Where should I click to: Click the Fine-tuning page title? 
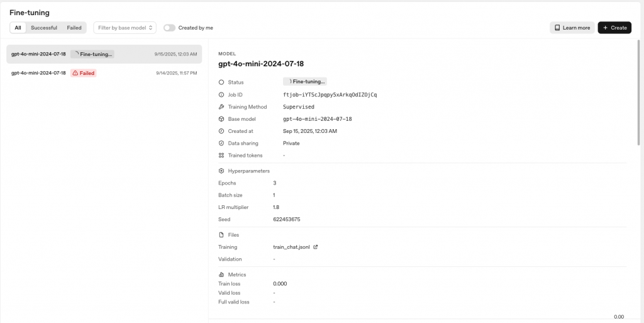[x=30, y=13]
